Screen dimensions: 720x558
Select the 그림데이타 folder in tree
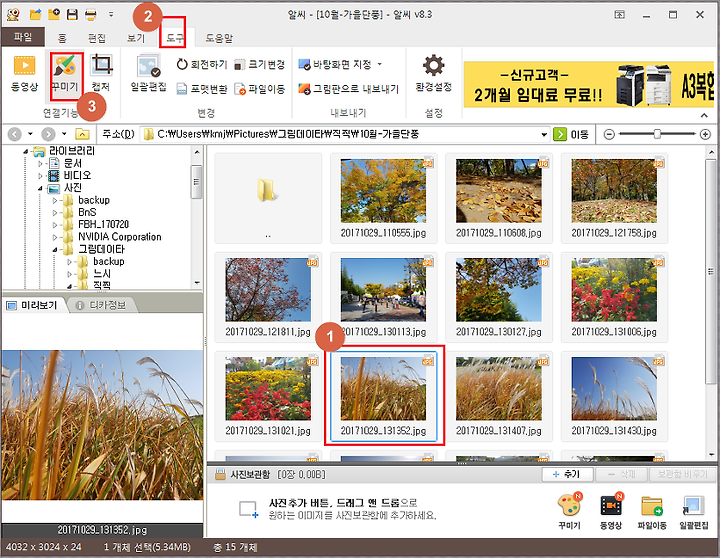[101, 249]
